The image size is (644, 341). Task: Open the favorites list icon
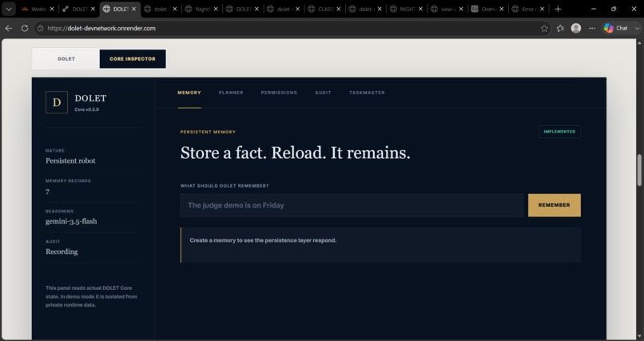coord(560,28)
